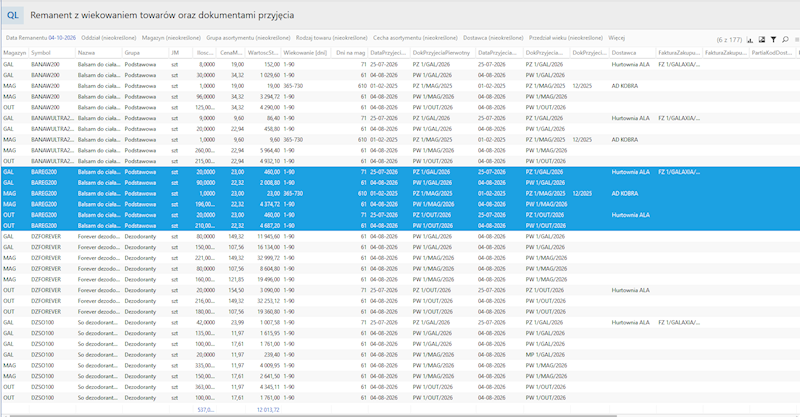This screenshot has width=800, height=417.
Task: Click the QL report icon
Action: click(x=13, y=15)
